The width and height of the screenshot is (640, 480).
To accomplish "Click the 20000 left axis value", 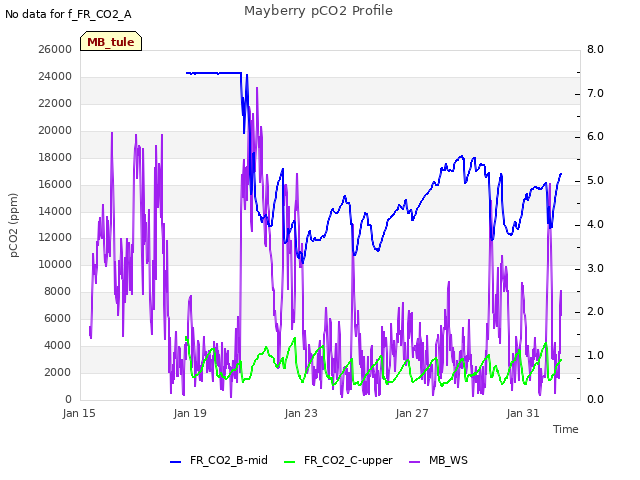I will click(x=55, y=130).
